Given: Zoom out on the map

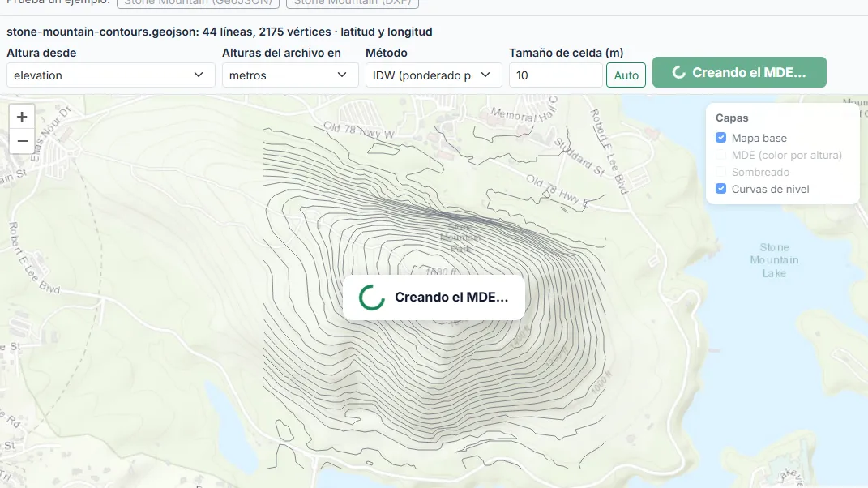Looking at the screenshot, I should pos(22,141).
